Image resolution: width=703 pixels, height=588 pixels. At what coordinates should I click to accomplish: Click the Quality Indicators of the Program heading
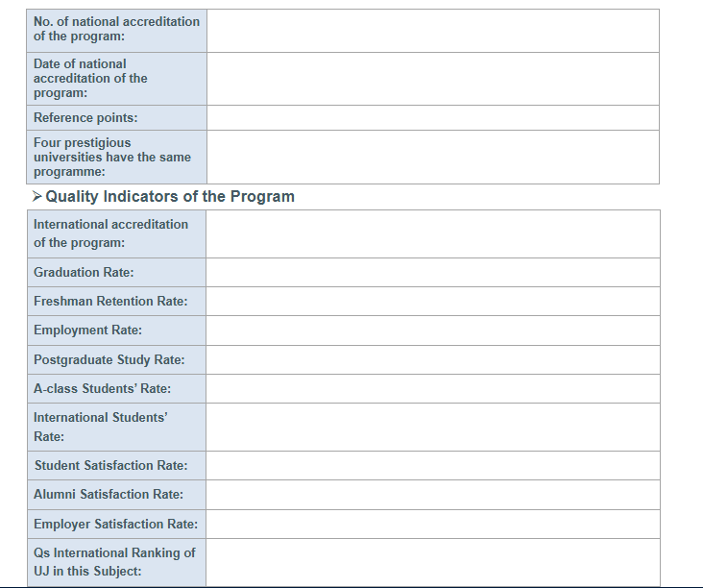[x=170, y=196]
